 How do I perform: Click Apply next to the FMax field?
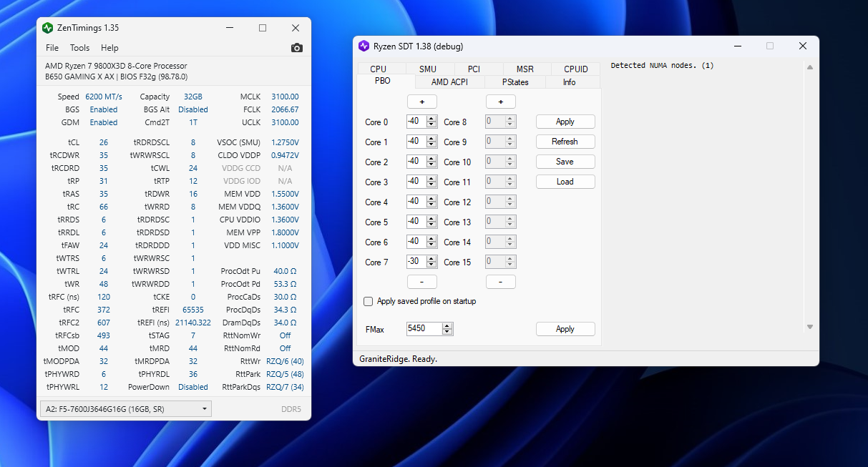click(x=565, y=329)
